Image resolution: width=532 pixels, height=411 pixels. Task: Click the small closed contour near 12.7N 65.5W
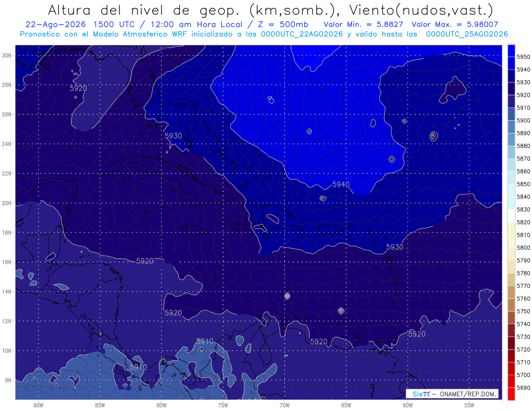[341, 311]
